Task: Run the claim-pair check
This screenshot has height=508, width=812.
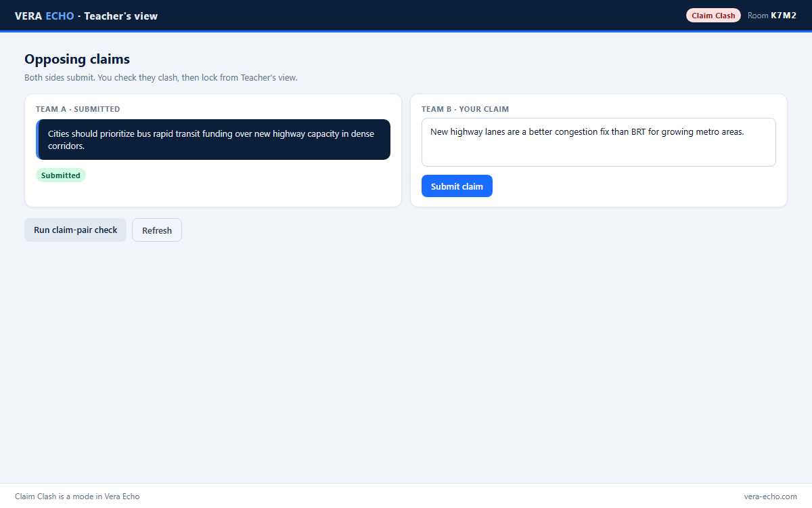Action: 76,230
